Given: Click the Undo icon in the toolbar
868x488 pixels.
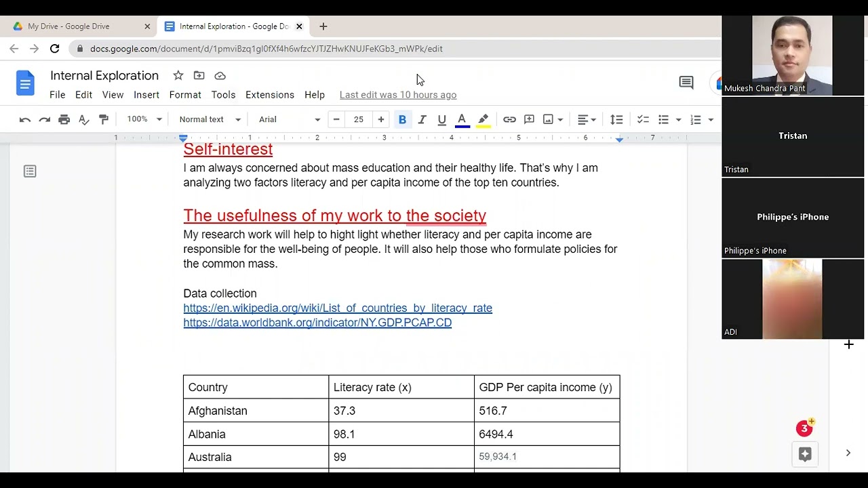Looking at the screenshot, I should pos(25,119).
